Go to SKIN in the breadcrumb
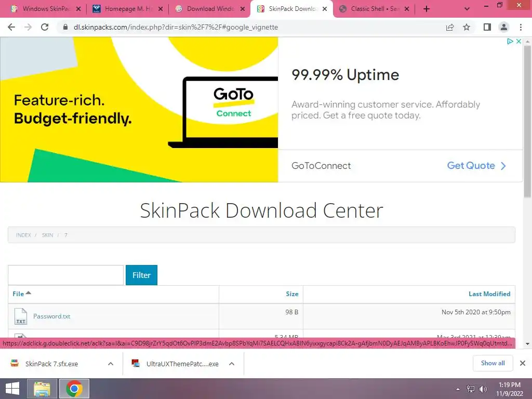 click(x=47, y=235)
